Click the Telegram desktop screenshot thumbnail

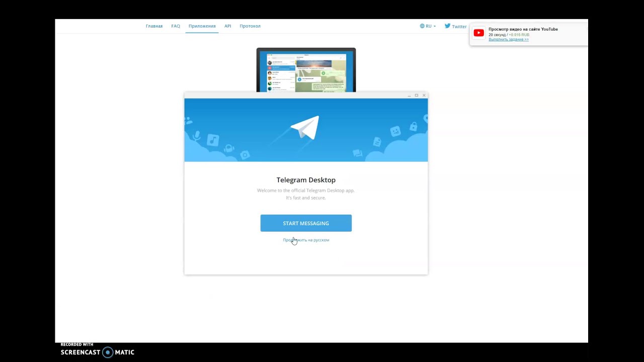pyautogui.click(x=306, y=70)
